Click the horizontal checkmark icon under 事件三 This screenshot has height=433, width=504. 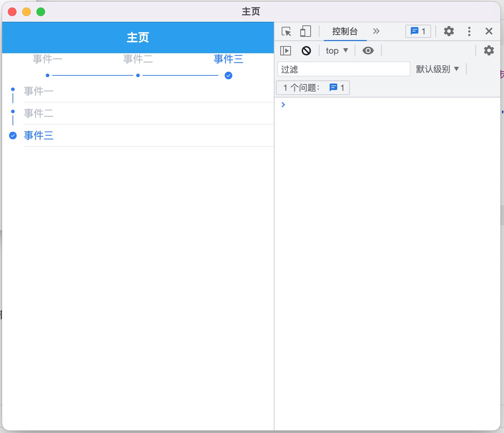(228, 75)
